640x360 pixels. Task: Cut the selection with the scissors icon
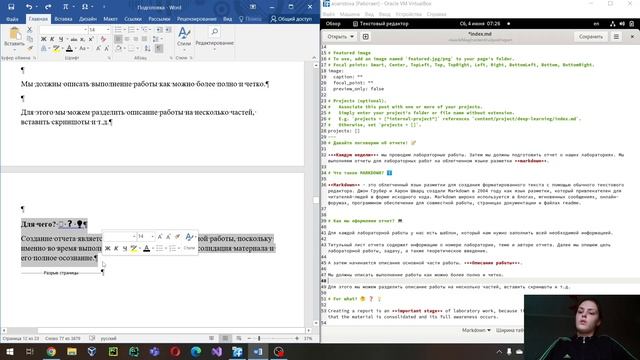[x=29, y=30]
